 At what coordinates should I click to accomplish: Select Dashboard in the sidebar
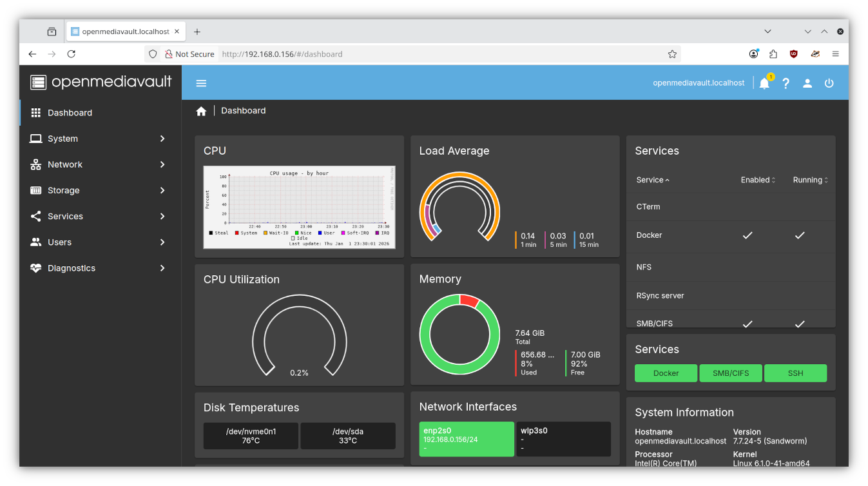(70, 113)
